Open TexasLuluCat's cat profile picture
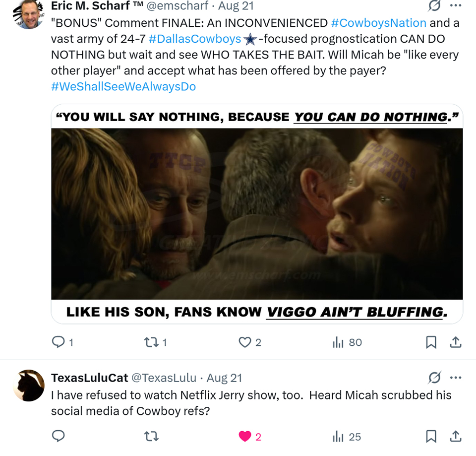 point(29,386)
